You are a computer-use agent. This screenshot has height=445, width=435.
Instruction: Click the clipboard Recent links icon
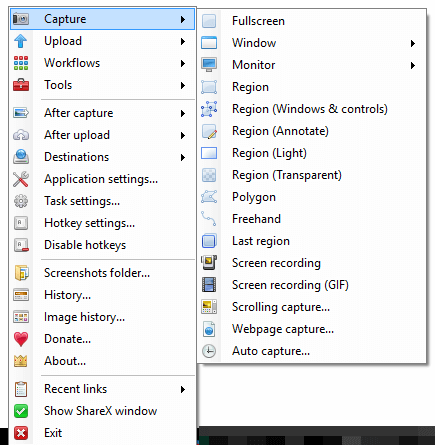[x=21, y=389]
